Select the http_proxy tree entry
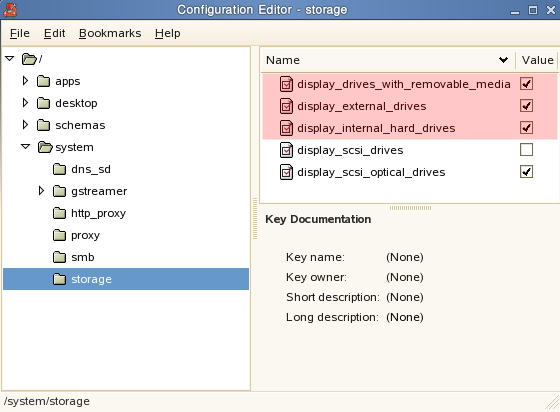Viewport: 560px width, 412px height. [98, 213]
